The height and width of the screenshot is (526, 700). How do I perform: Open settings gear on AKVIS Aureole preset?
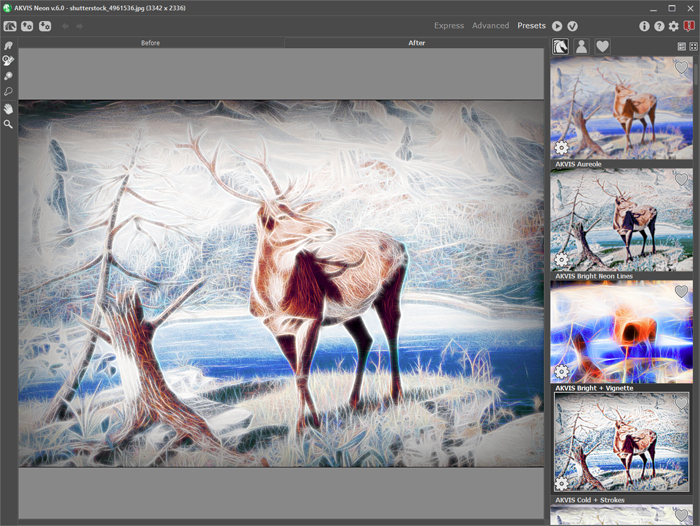pos(562,148)
